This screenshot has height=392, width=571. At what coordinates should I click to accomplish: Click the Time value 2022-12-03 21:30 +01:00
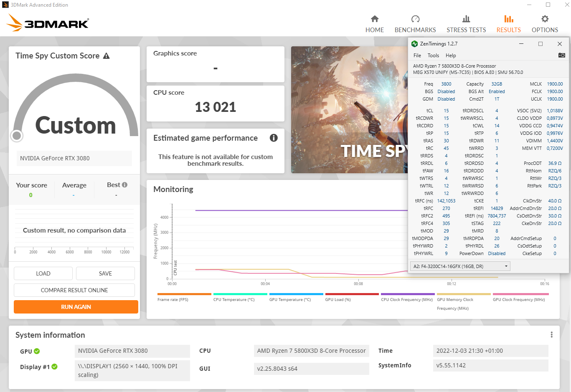coord(491,351)
